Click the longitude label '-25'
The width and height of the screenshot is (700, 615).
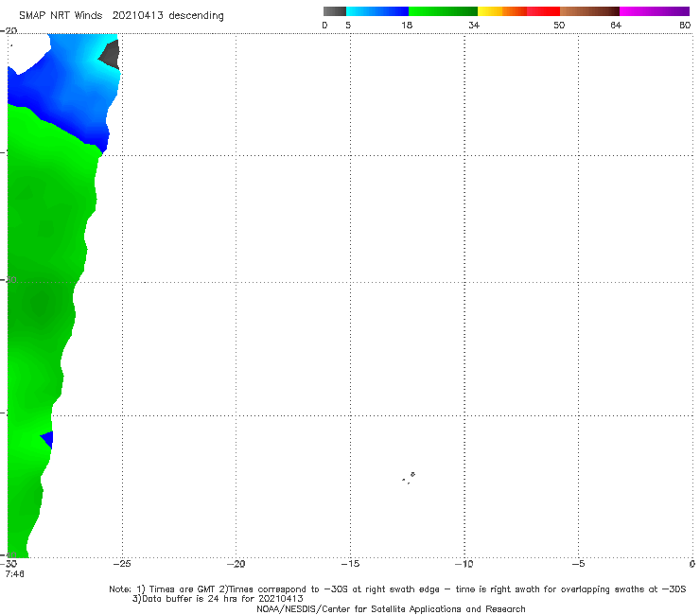(122, 564)
